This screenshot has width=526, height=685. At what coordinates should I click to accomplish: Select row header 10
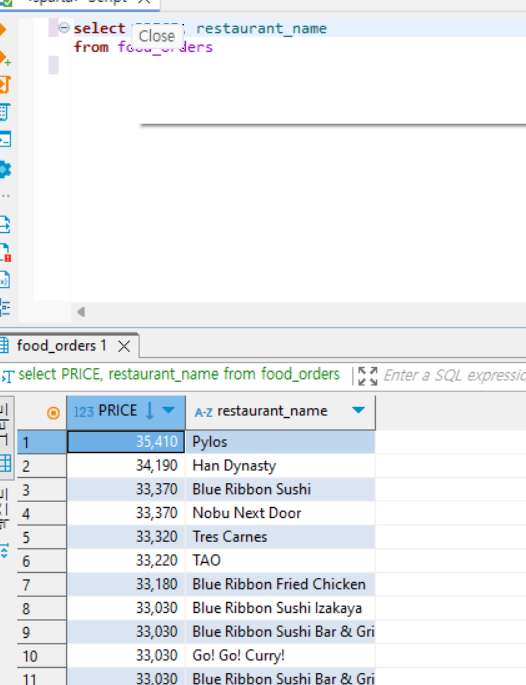(42, 656)
